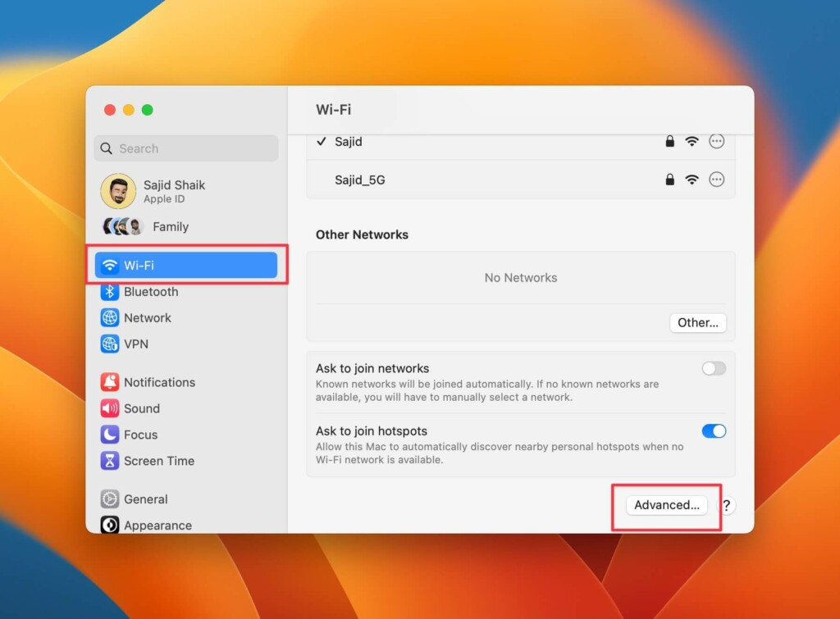Open Focus moon icon
Screen dimensions: 840x619
pyautogui.click(x=110, y=435)
